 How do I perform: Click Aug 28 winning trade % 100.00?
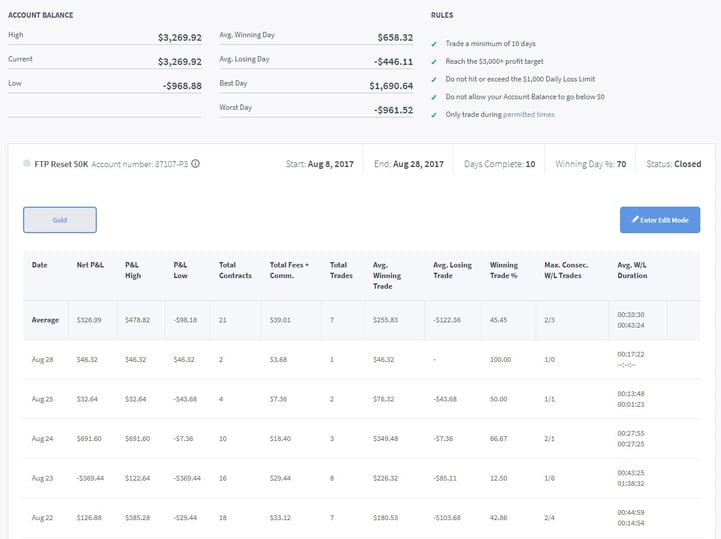pos(500,360)
